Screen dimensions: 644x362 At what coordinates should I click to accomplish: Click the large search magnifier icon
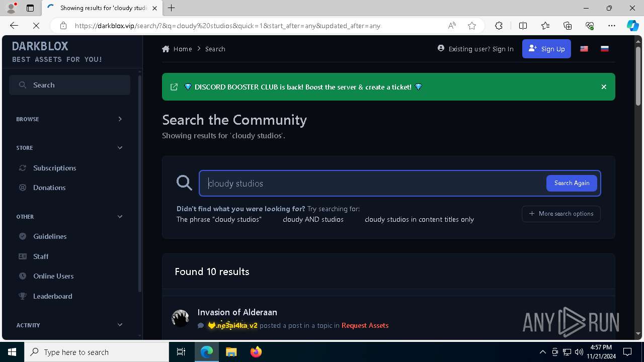pyautogui.click(x=184, y=183)
